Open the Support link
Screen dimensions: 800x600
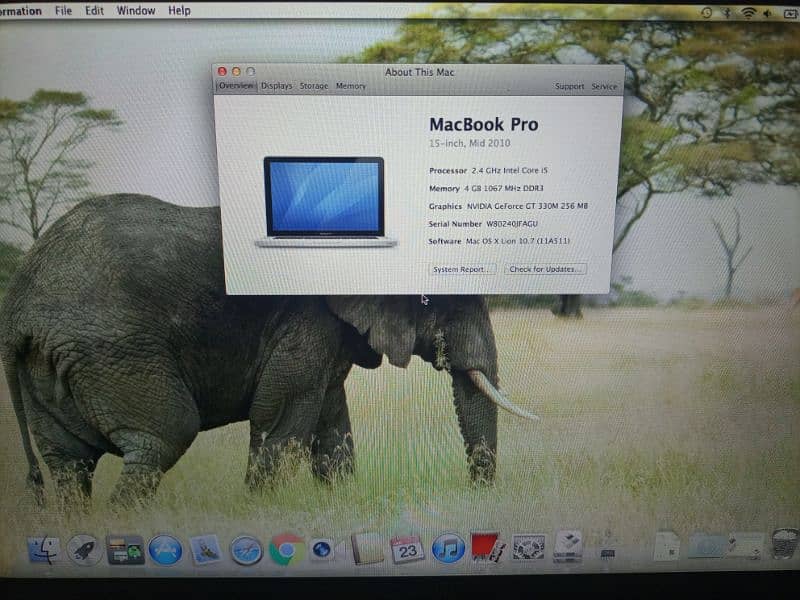tap(569, 87)
